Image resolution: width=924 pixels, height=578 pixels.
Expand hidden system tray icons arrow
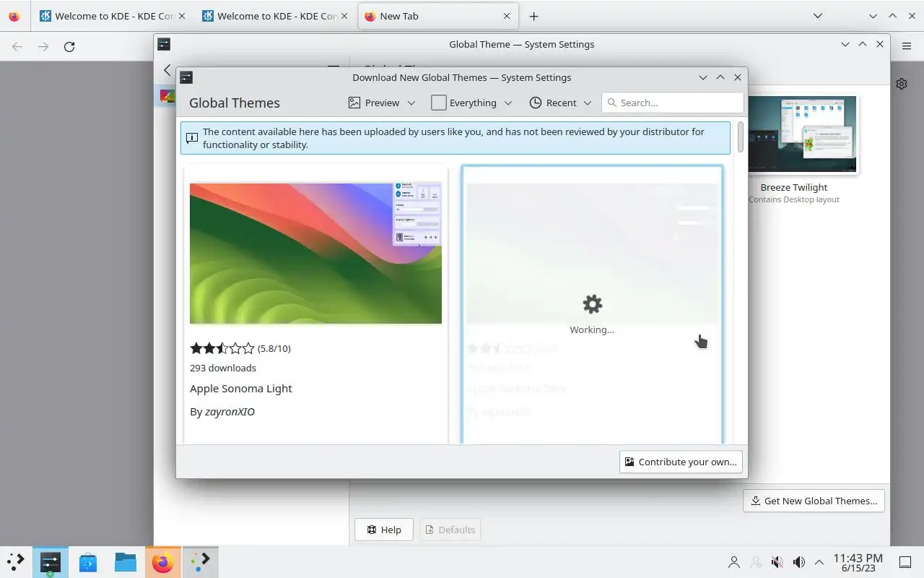[819, 562]
